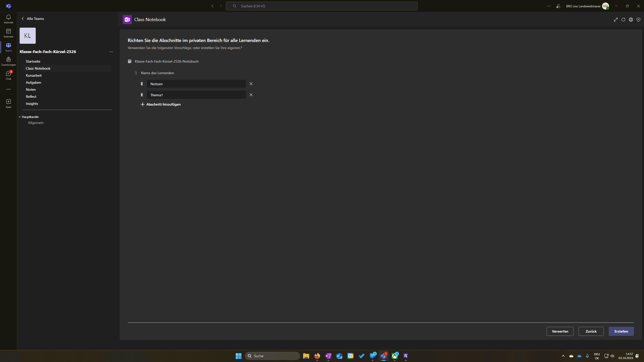Open tab in browser globe icon
The height and width of the screenshot is (362, 644).
(631, 20)
